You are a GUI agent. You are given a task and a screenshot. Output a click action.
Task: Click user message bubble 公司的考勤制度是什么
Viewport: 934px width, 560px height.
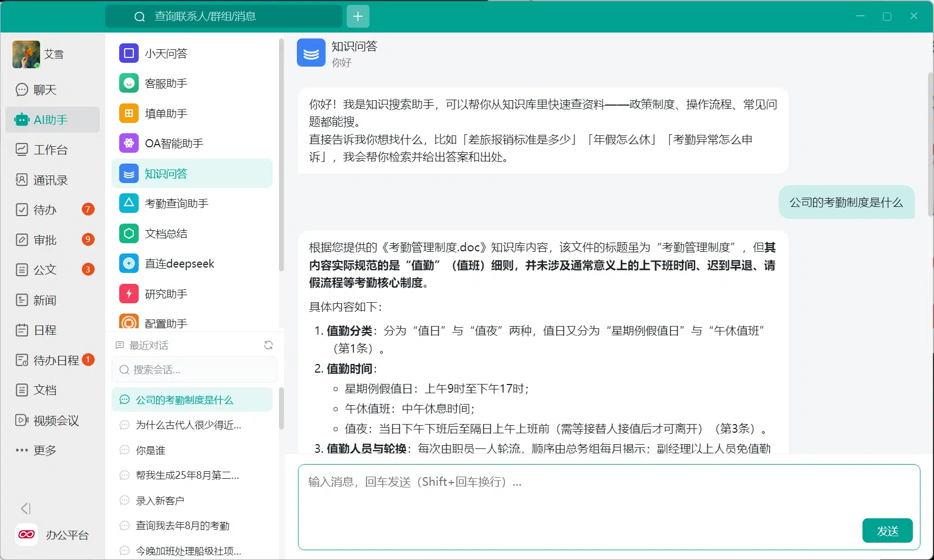(x=846, y=202)
